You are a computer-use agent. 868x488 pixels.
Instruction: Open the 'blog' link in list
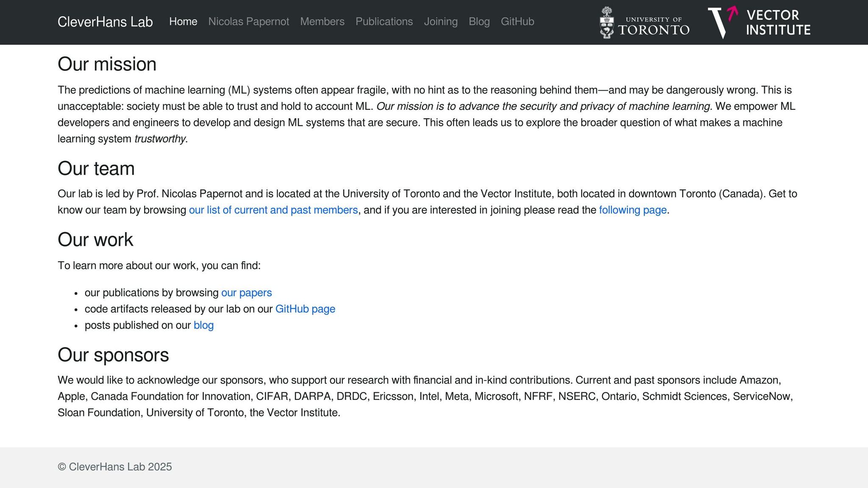pos(203,325)
